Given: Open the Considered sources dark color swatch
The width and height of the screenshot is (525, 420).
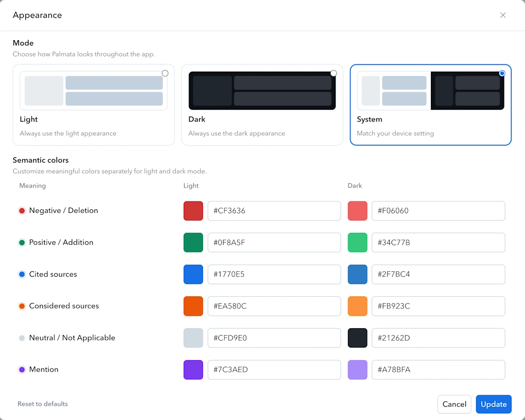Looking at the screenshot, I should pyautogui.click(x=357, y=306).
